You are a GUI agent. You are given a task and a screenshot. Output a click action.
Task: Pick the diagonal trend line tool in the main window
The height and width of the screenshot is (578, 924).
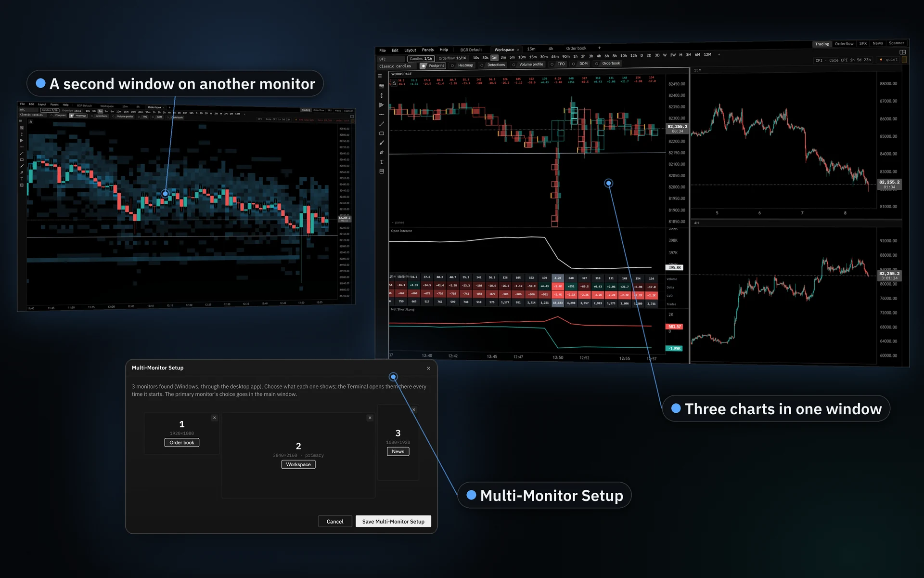pyautogui.click(x=382, y=124)
